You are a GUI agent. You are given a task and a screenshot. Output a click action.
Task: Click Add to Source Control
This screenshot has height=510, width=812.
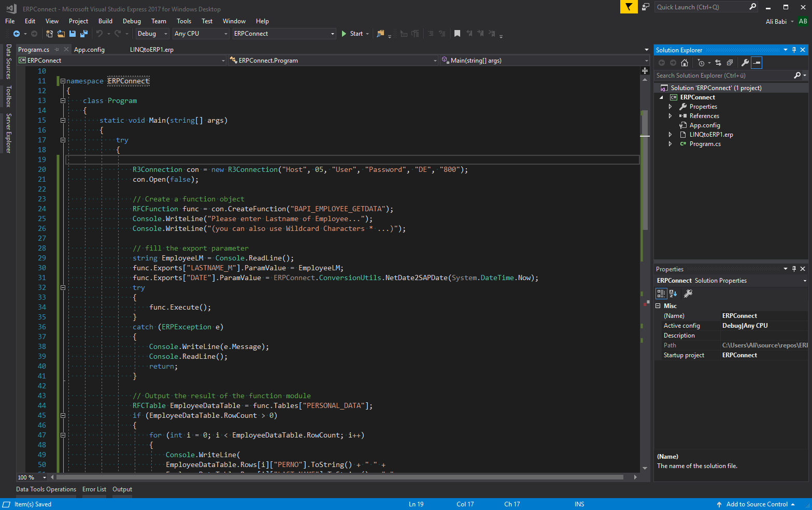756,504
